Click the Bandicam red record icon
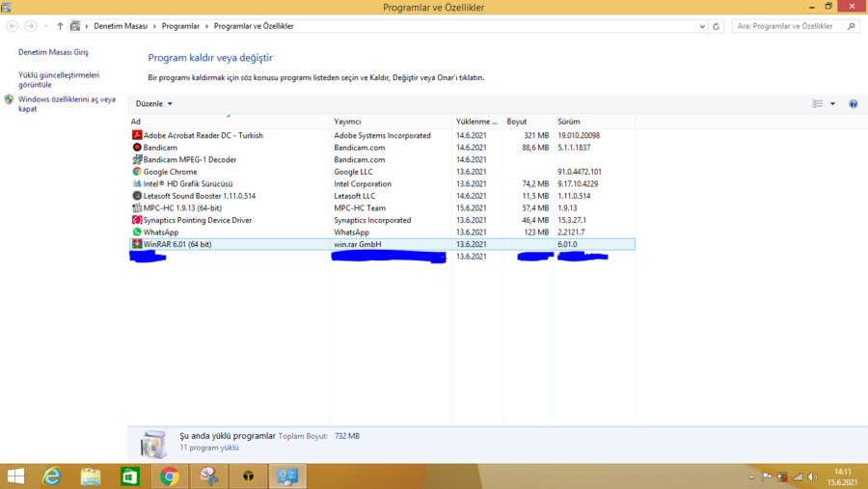This screenshot has width=868, height=489. (x=137, y=148)
